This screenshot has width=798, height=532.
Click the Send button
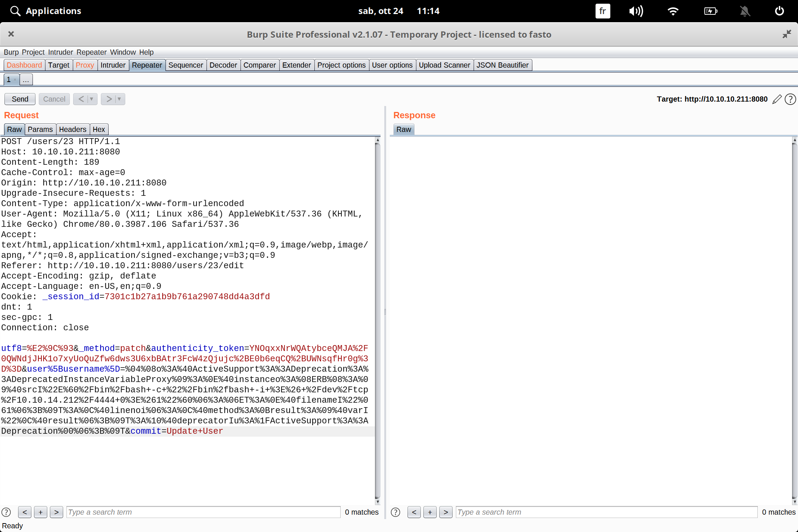(20, 99)
